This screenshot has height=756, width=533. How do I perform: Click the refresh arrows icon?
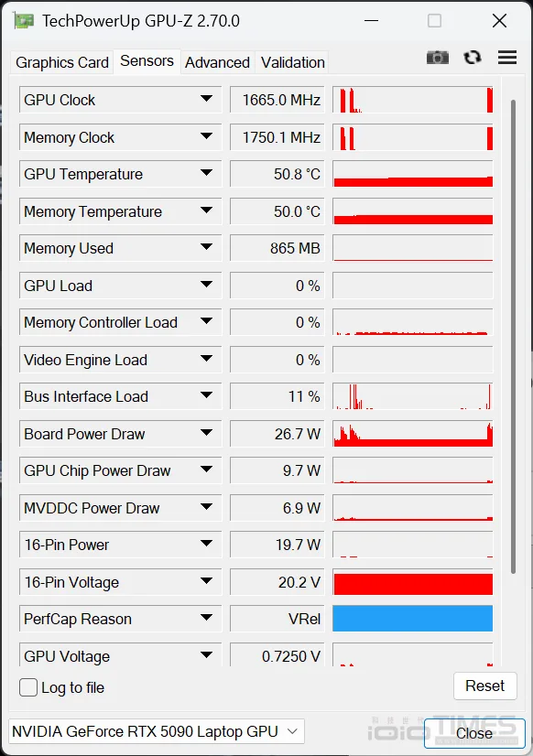click(473, 58)
